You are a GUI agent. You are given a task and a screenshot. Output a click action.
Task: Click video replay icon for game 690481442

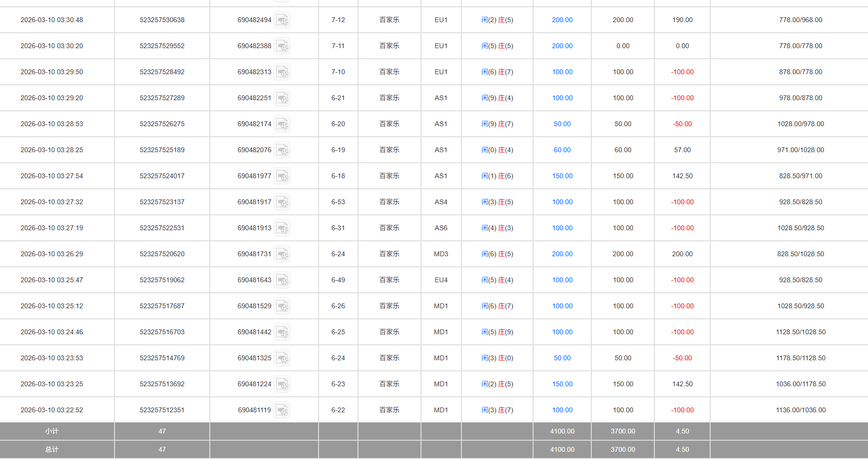[283, 332]
